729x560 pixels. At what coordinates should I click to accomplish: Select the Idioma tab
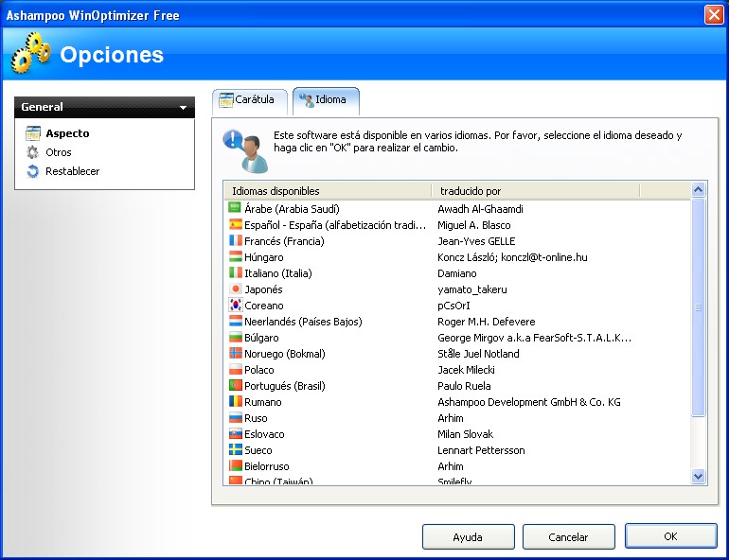click(x=326, y=101)
